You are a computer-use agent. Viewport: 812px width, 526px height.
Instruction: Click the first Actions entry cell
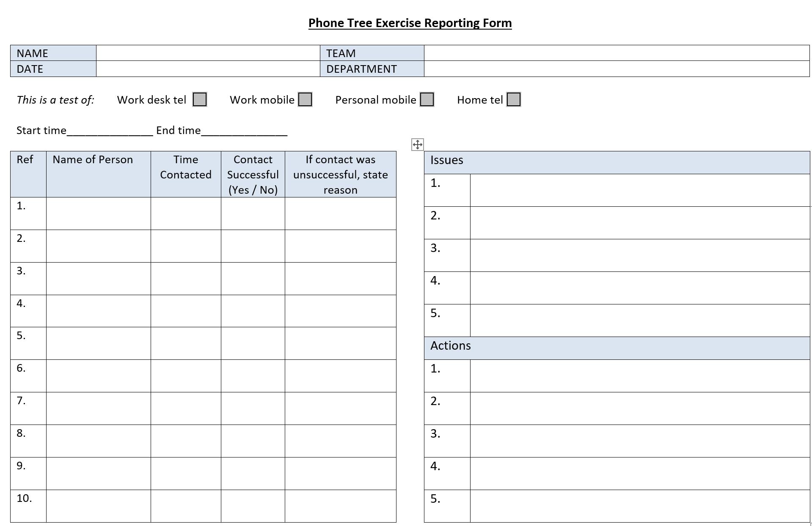click(x=640, y=376)
